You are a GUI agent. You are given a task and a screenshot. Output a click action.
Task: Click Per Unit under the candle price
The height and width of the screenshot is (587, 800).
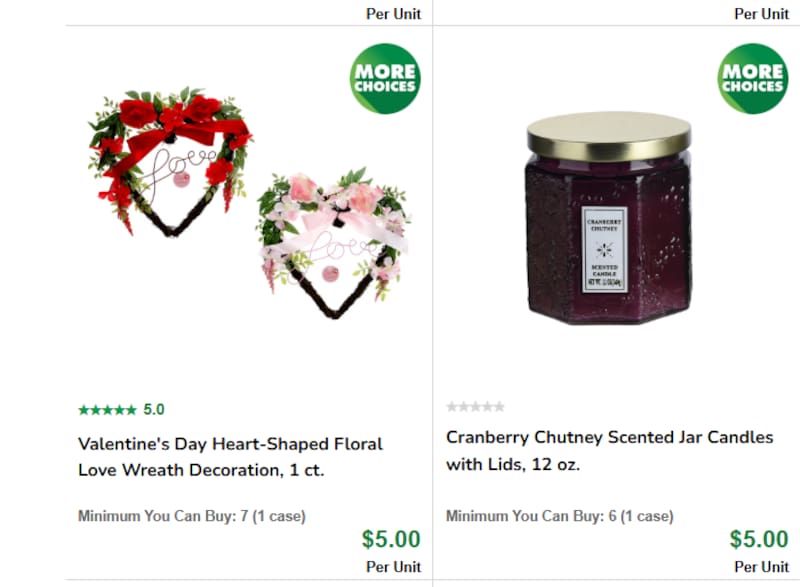click(x=761, y=567)
